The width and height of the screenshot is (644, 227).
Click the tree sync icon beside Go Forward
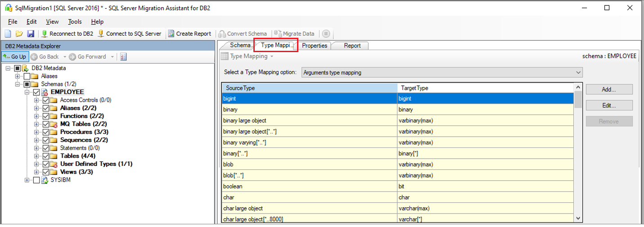[124, 57]
